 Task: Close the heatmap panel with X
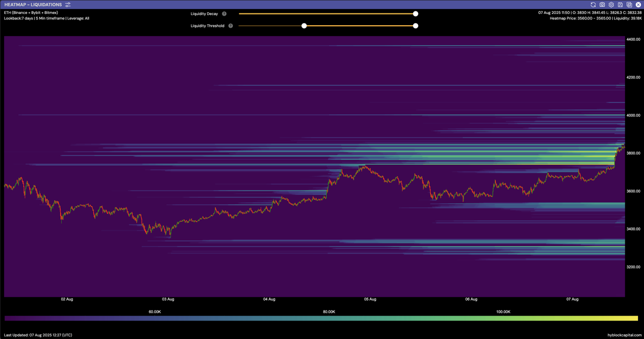pyautogui.click(x=639, y=4)
